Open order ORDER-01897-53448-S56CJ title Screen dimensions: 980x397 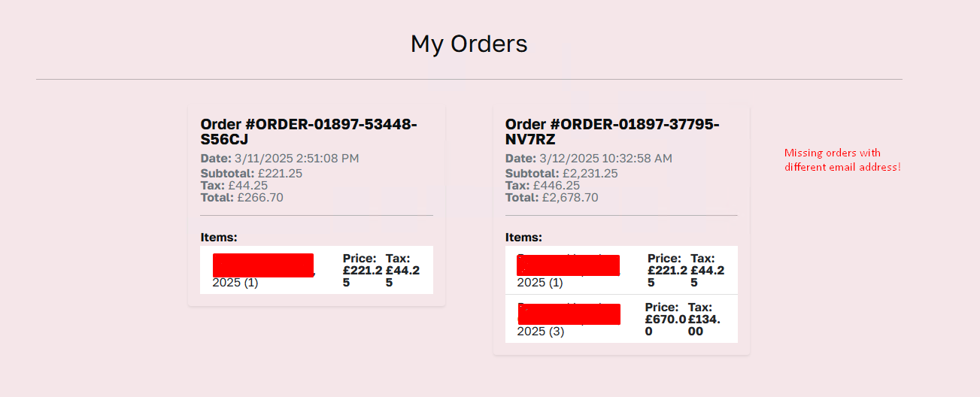(x=309, y=132)
